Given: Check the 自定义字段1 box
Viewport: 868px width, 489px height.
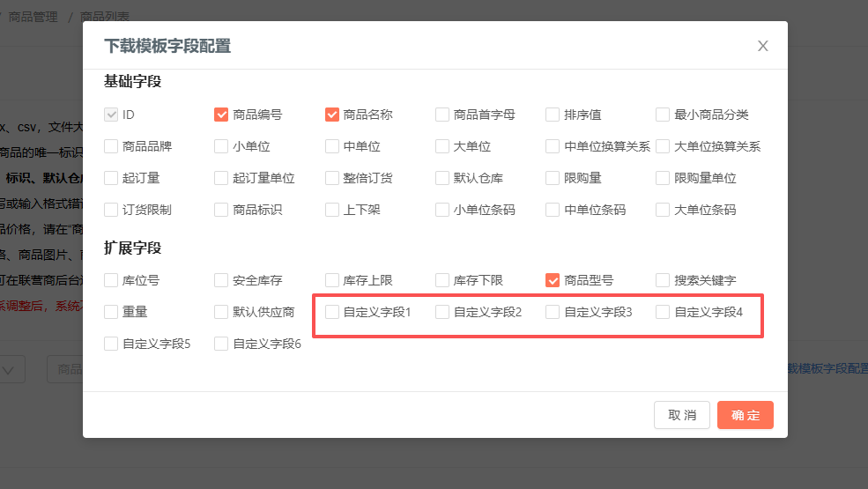Looking at the screenshot, I should [x=331, y=312].
